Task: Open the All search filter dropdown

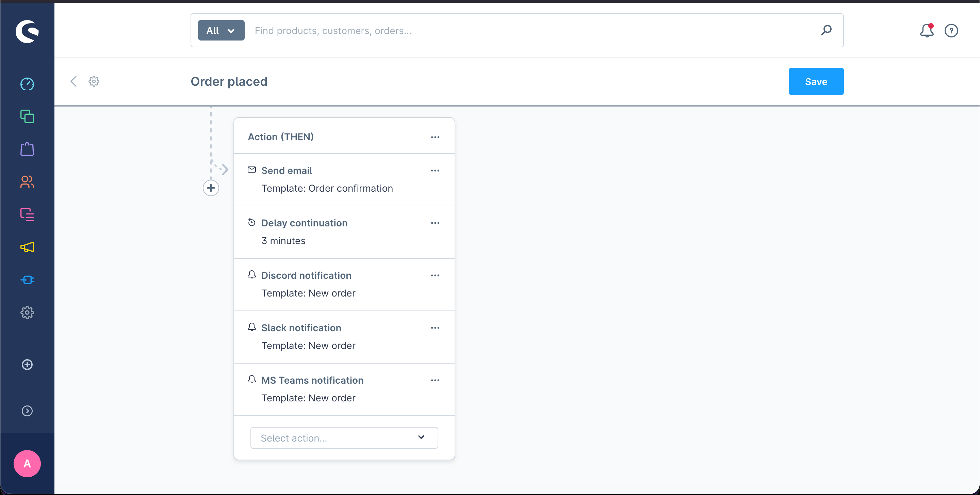Action: point(221,30)
